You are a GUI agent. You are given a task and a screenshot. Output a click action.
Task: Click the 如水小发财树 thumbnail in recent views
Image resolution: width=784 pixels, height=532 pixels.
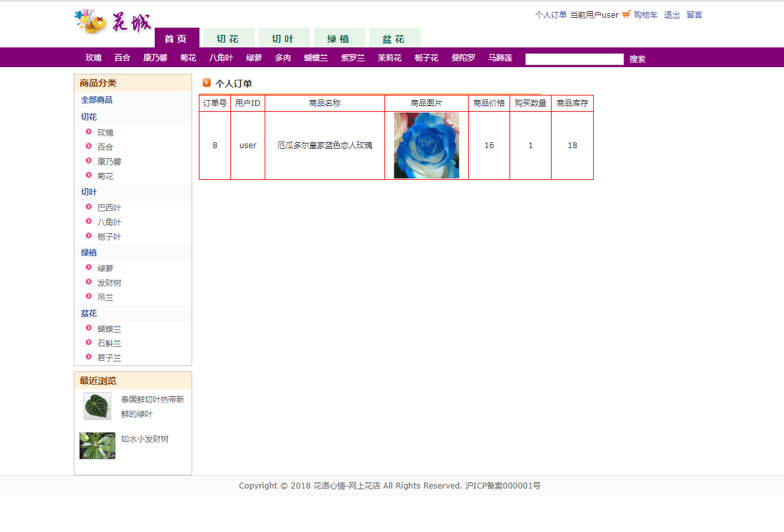97,446
